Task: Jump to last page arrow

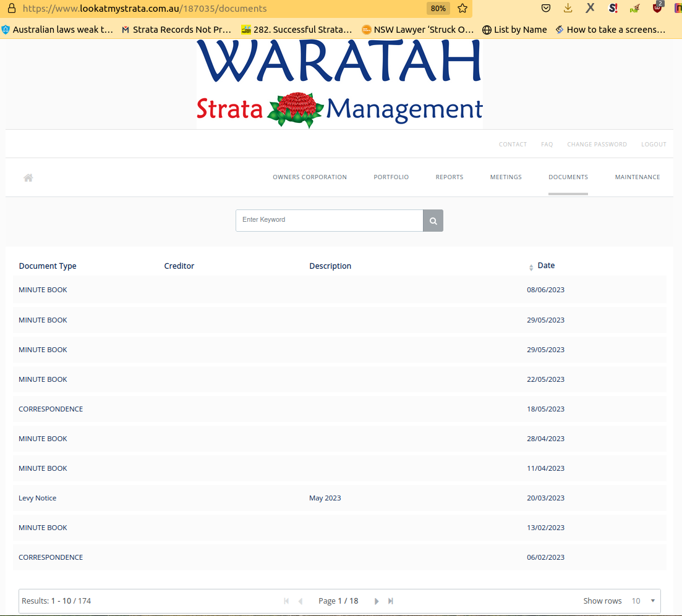Action: 391,601
